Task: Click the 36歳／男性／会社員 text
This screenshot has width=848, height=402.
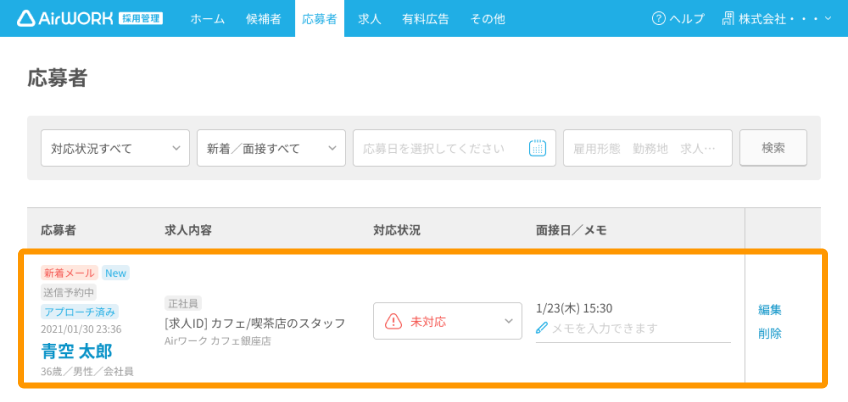Action: (87, 371)
